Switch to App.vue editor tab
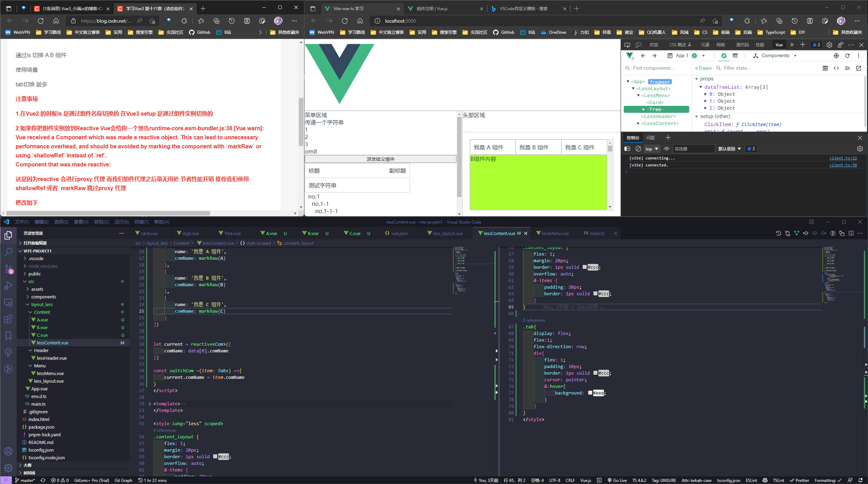Viewport: 868px width, 484px height. 191,233
